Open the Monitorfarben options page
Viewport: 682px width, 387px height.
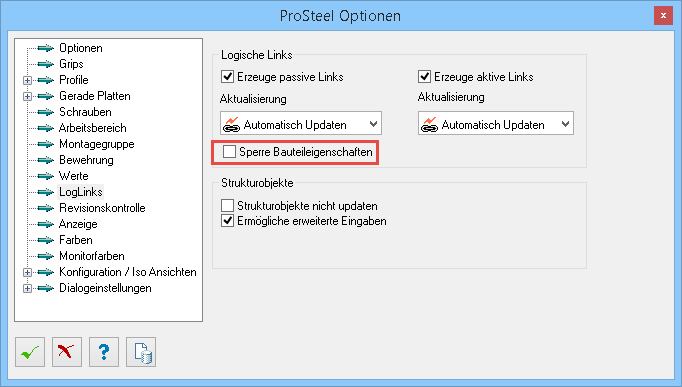92,256
